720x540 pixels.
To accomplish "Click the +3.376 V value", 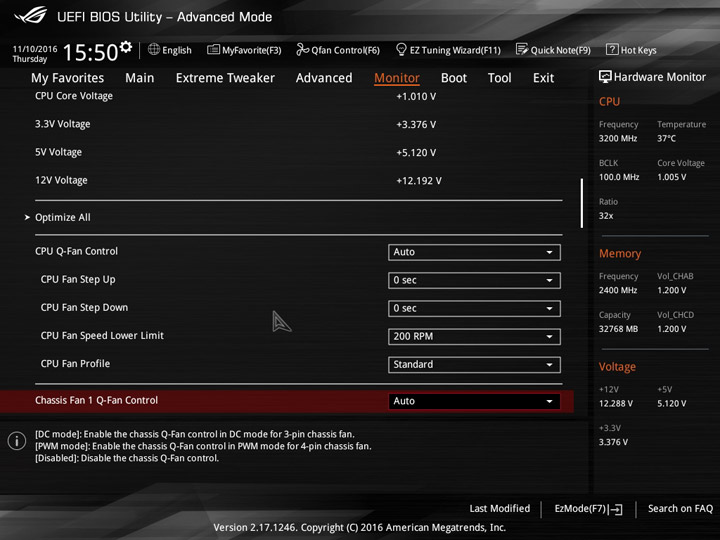I will point(416,125).
